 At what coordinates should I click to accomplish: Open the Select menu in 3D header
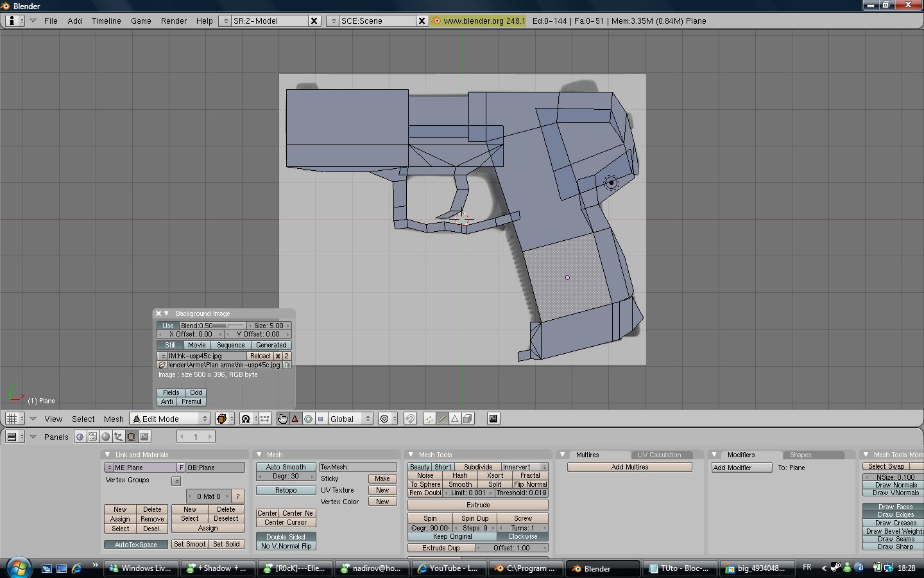coord(83,419)
